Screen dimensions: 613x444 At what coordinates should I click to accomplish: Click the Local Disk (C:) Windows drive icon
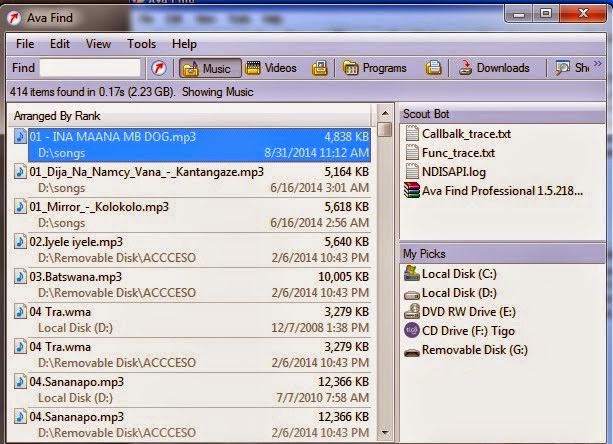tap(412, 273)
